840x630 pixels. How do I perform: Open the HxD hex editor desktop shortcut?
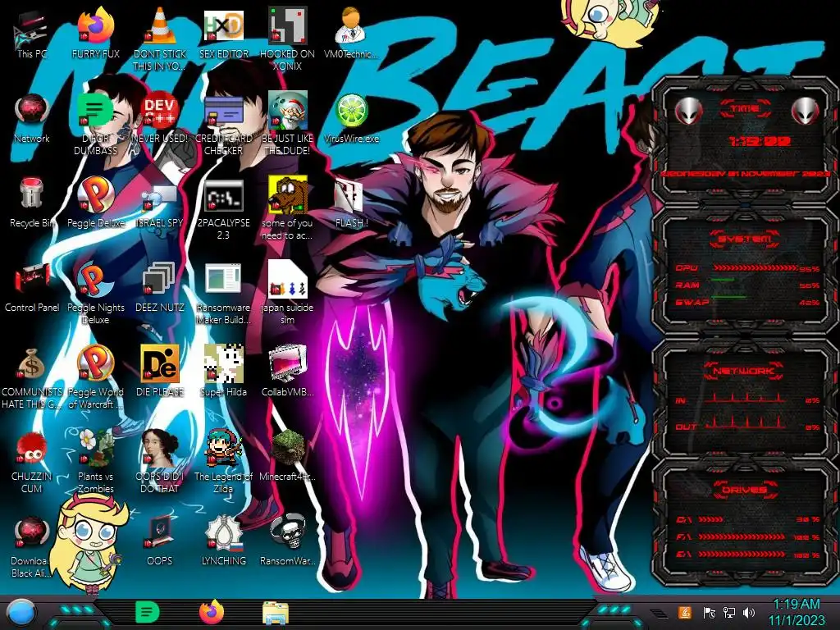point(223,33)
